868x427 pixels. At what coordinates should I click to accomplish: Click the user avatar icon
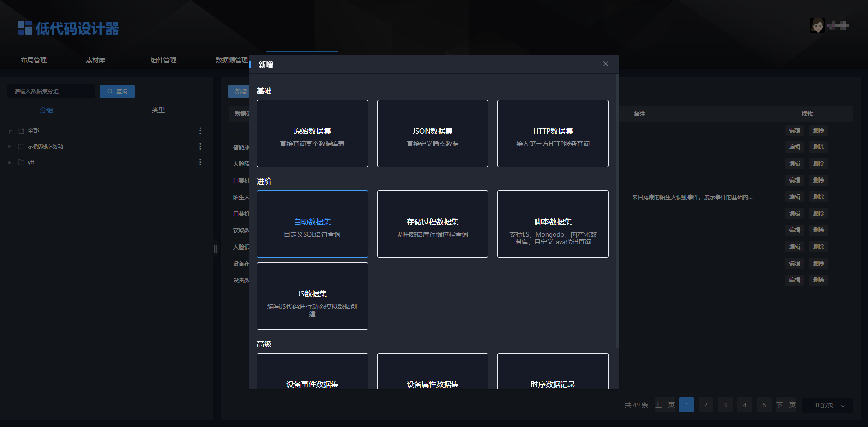point(817,25)
